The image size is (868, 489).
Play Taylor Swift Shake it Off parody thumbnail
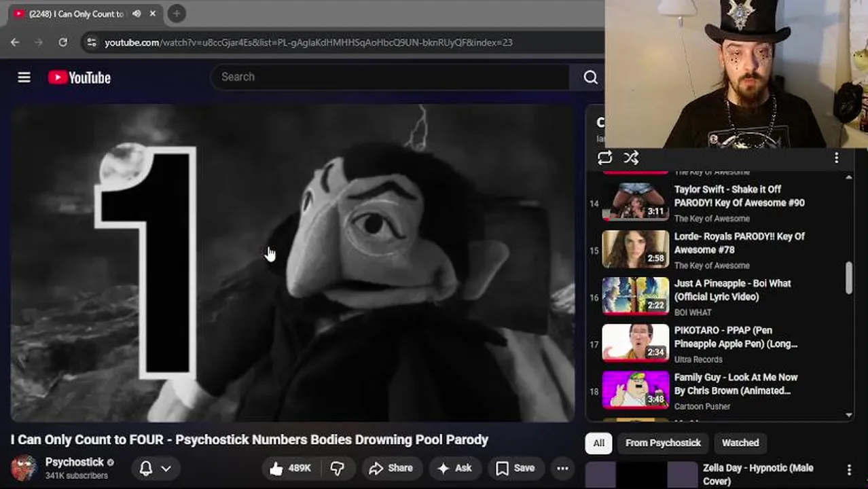point(636,202)
